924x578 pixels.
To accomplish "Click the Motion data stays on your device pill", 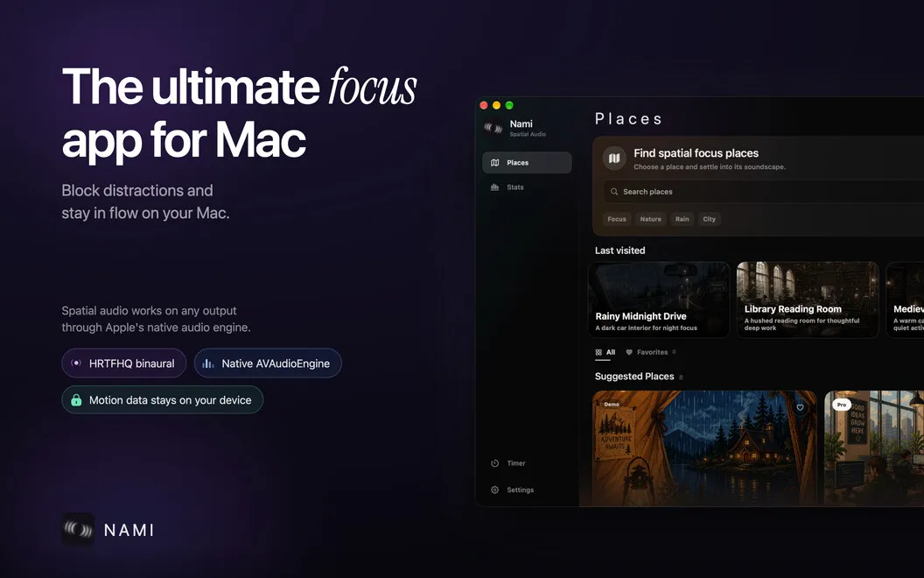I will 163,400.
